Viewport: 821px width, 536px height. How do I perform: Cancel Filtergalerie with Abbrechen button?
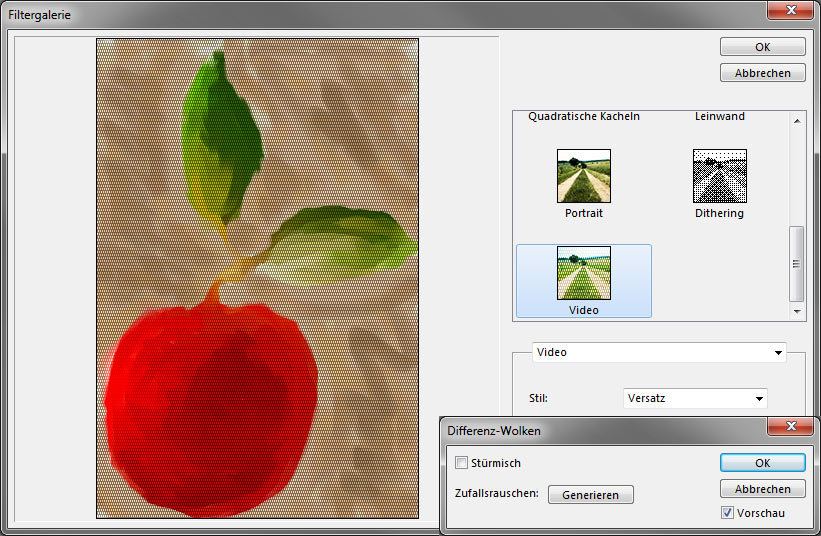[x=762, y=73]
